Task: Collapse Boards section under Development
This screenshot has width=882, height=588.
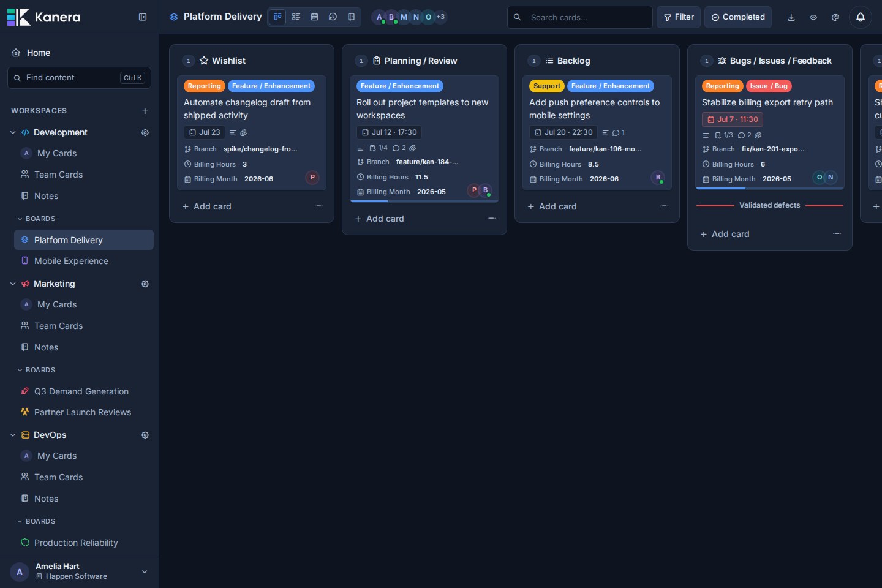Action: click(37, 219)
